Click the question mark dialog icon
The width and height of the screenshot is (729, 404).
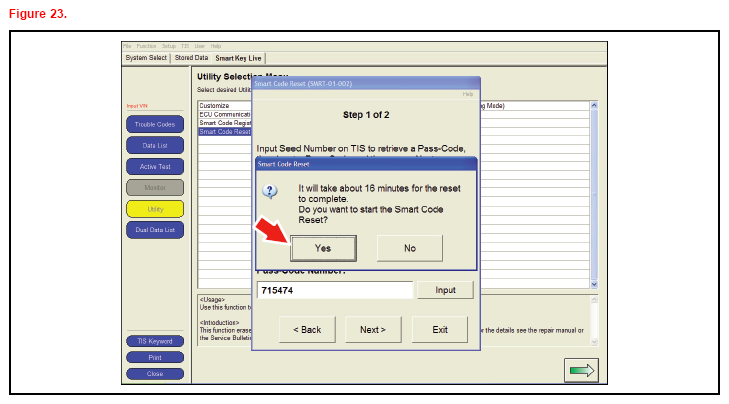269,192
